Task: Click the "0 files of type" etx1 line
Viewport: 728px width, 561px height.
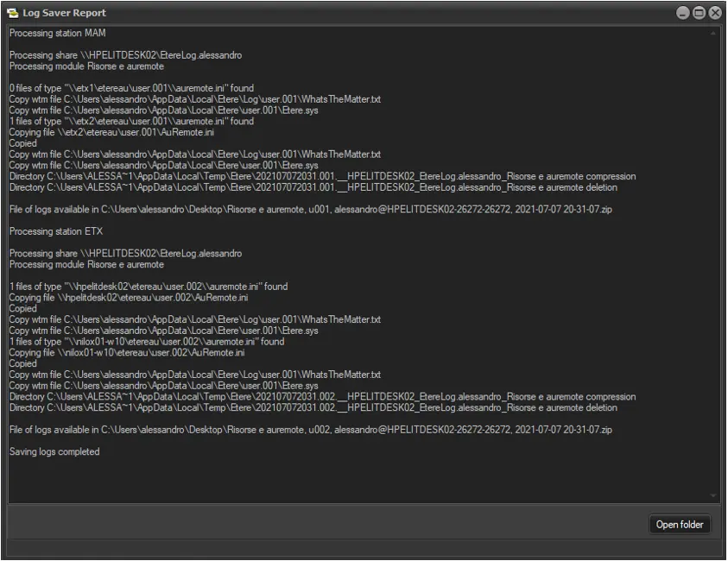Action: click(x=131, y=89)
